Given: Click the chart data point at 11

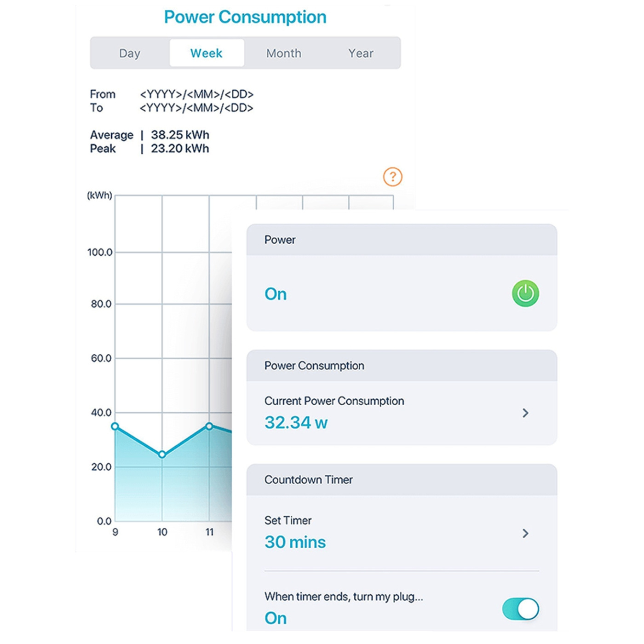Looking at the screenshot, I should [209, 426].
